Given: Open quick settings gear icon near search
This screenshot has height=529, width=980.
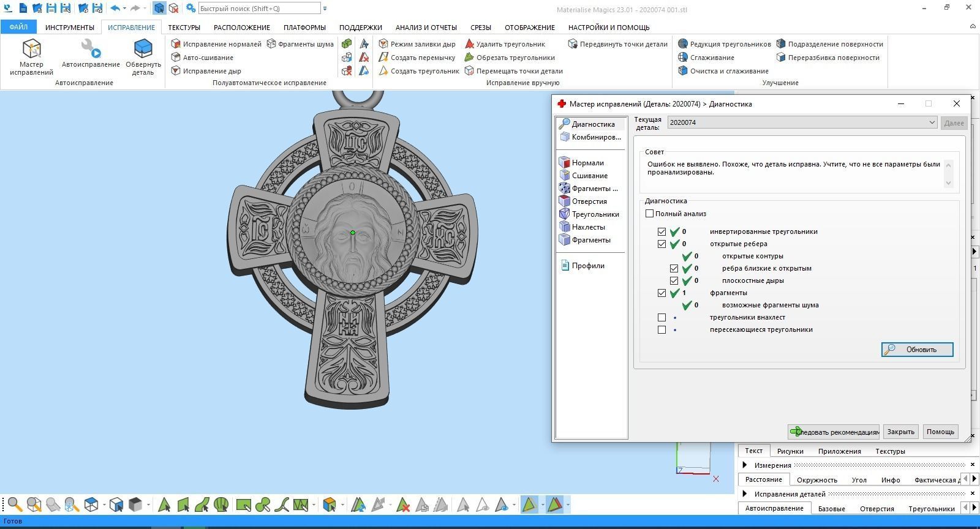Looking at the screenshot, I should (x=191, y=9).
